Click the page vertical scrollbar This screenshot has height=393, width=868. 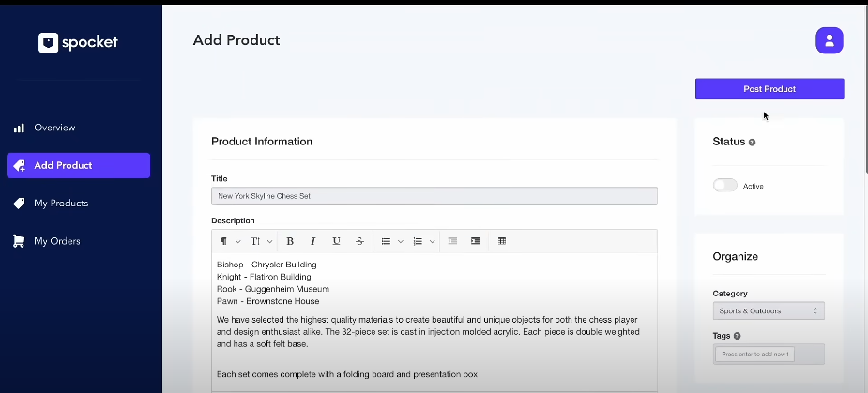tap(866, 88)
